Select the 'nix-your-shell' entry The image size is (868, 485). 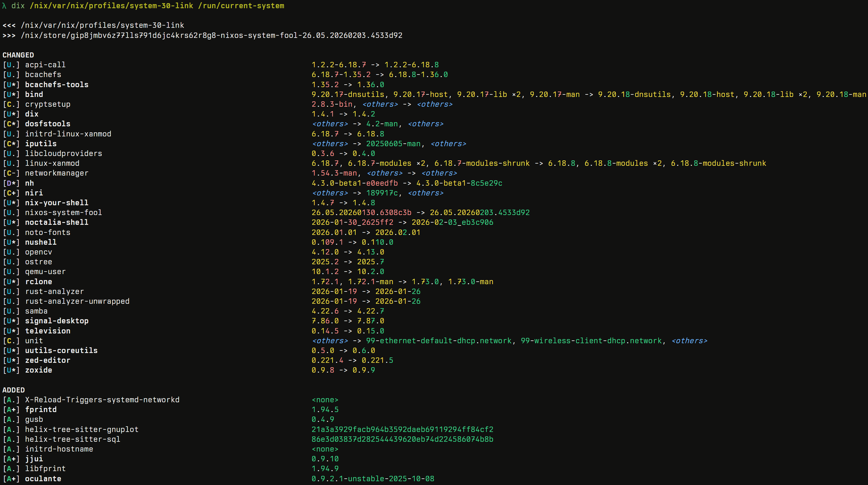tap(57, 203)
